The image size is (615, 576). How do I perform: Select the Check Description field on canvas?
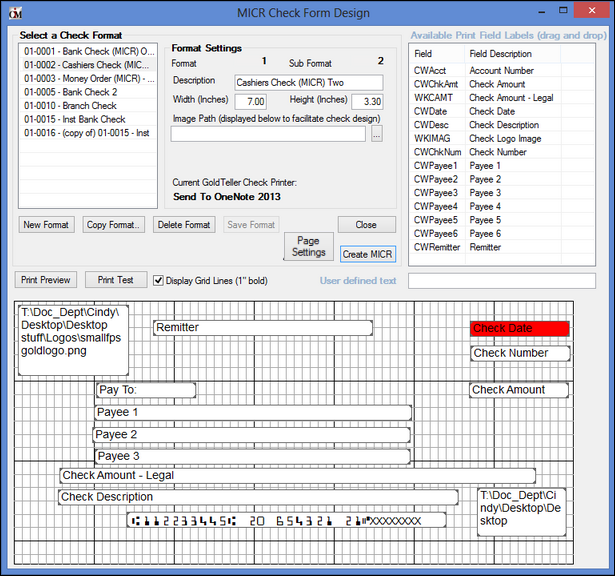258,497
